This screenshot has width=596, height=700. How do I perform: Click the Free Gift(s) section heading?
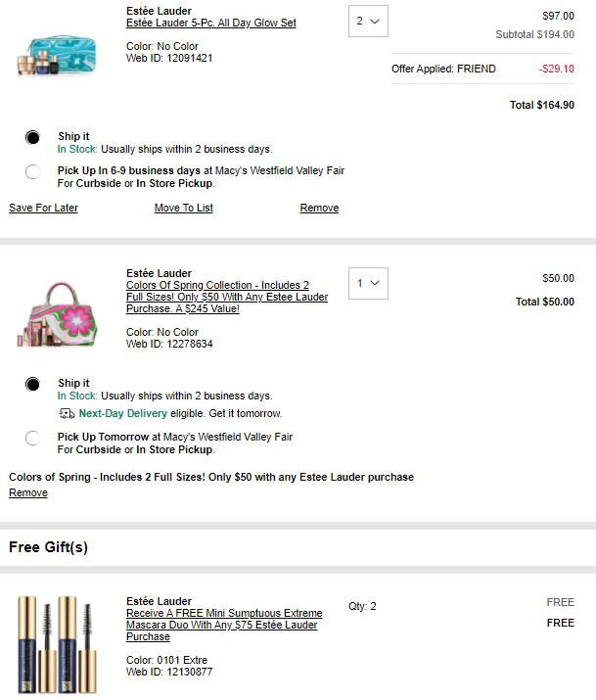48,547
